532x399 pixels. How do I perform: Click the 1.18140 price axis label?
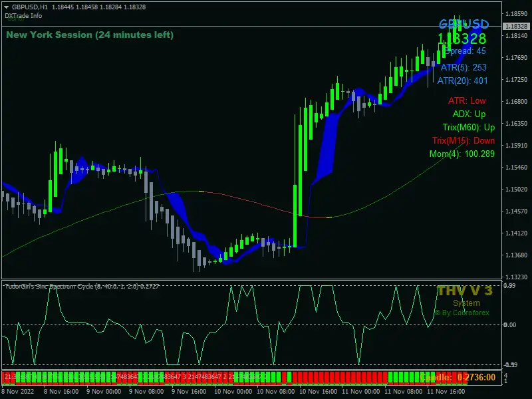[517, 36]
